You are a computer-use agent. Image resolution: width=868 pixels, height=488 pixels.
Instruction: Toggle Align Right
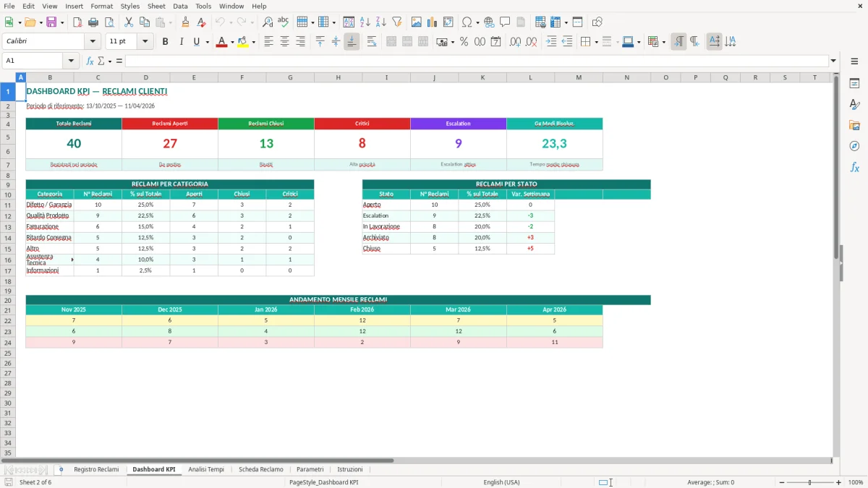click(x=300, y=42)
